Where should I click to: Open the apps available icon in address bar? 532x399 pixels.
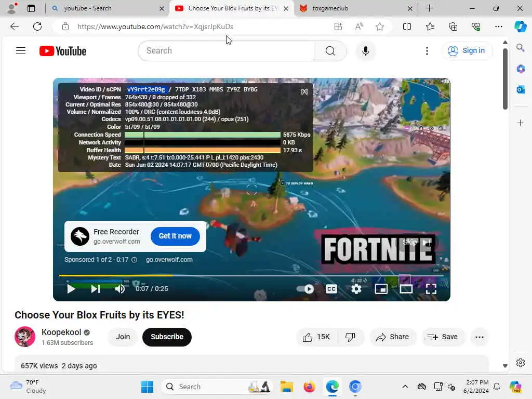coord(338,26)
